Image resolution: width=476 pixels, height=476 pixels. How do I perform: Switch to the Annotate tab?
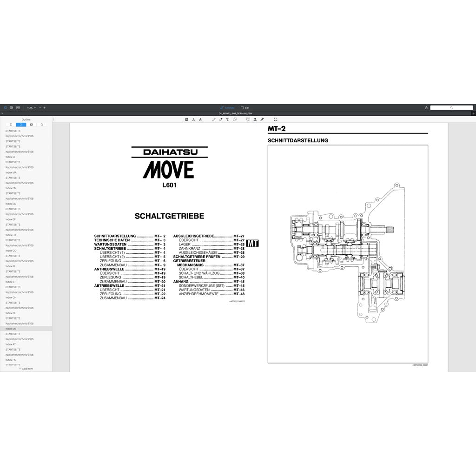[228, 107]
